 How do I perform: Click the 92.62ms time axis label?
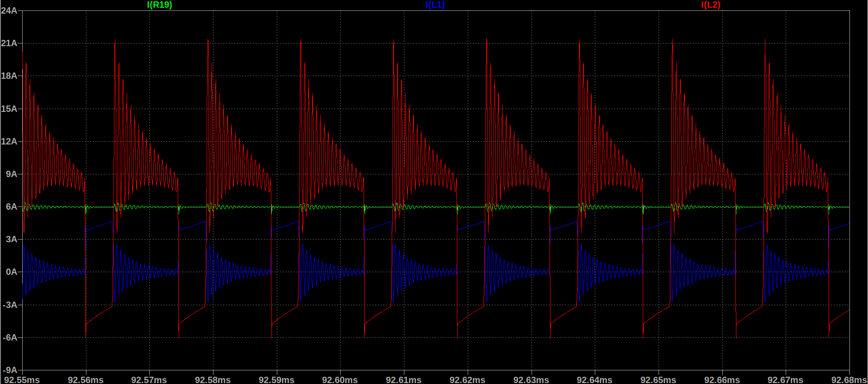point(467,379)
